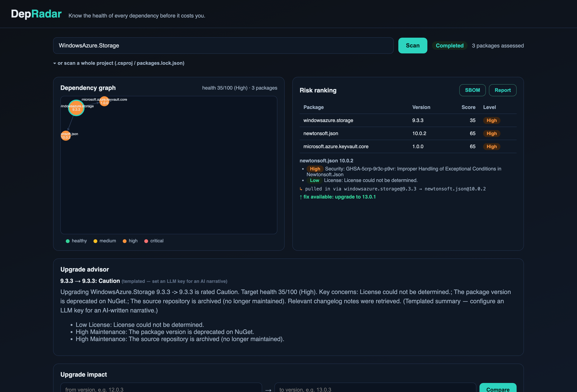Viewport: 577px width, 392px height.
Task: Click the Compare button
Action: tap(498, 387)
